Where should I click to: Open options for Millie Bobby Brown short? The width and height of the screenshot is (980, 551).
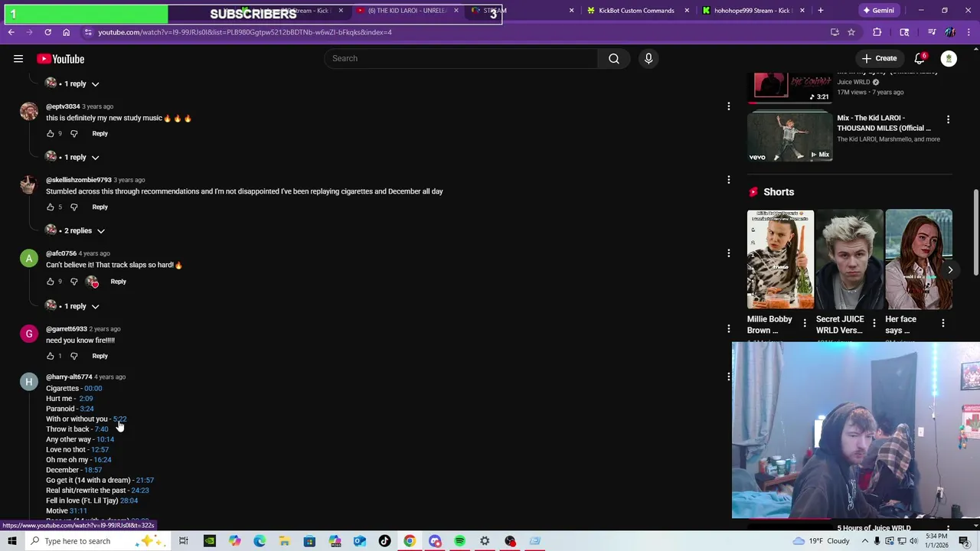tap(804, 324)
